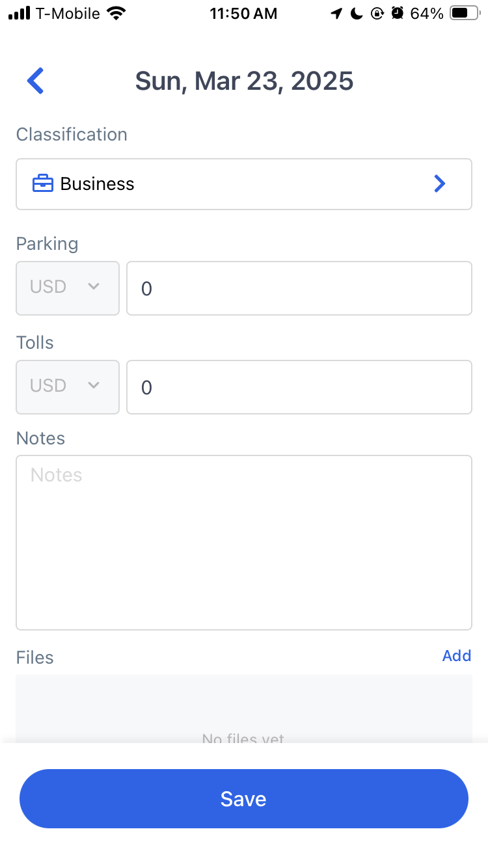Viewport: 488px width, 868px height.
Task: Tap the alarm clock status icon
Action: [397, 14]
